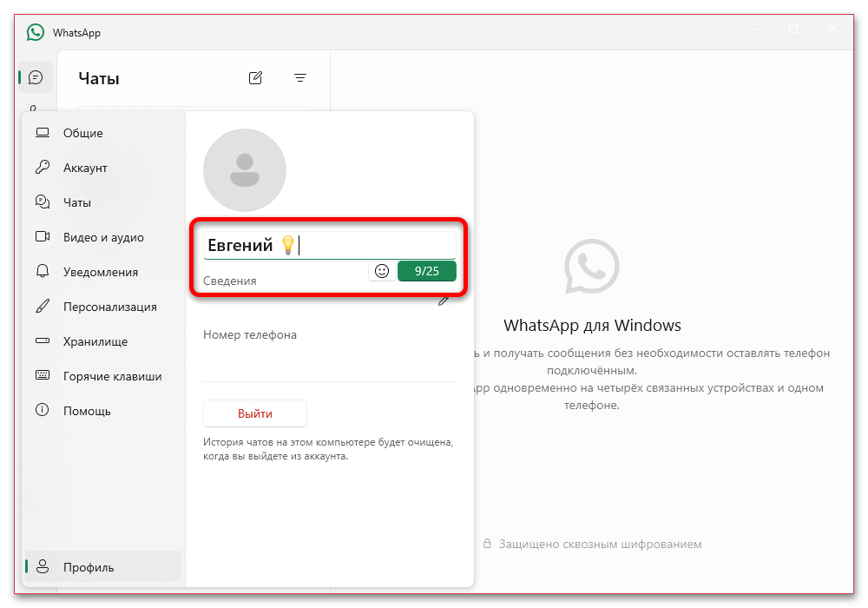Open the Чаты settings section

point(103,202)
